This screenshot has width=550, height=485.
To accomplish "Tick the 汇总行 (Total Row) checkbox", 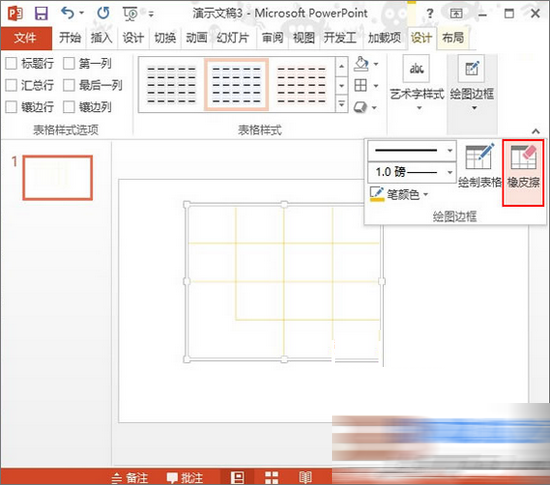I will point(11,85).
